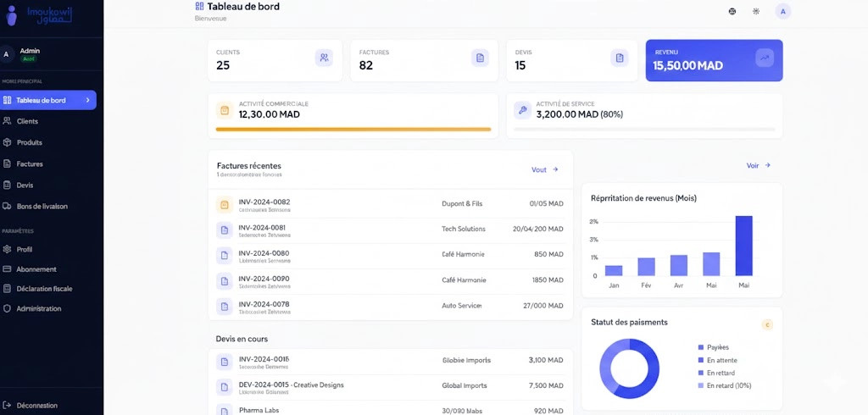Click the Clients card people icon
868x415 pixels.
(x=324, y=58)
